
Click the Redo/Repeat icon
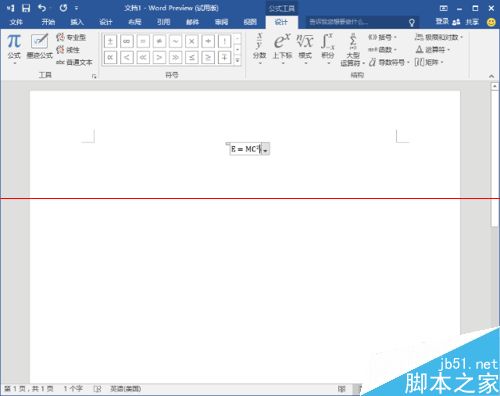pyautogui.click(x=63, y=8)
